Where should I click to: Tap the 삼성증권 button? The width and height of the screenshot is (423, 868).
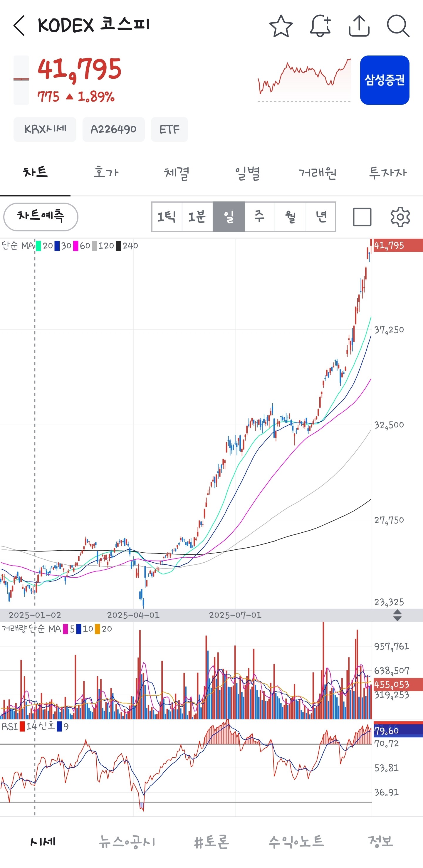point(385,80)
